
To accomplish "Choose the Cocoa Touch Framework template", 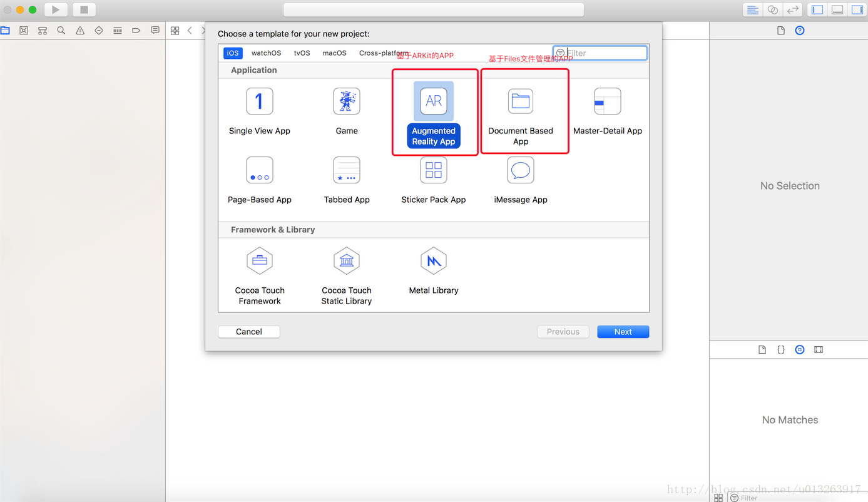I will pyautogui.click(x=260, y=276).
